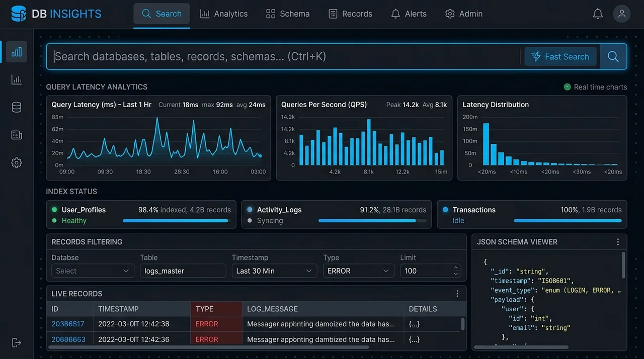The width and height of the screenshot is (644, 359).
Task: Enable Fast Search button
Action: point(560,56)
